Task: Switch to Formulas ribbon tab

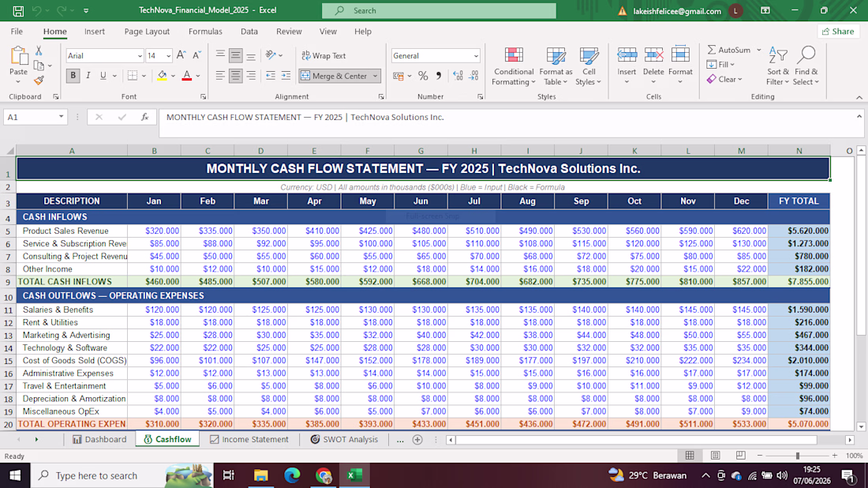Action: pyautogui.click(x=205, y=32)
